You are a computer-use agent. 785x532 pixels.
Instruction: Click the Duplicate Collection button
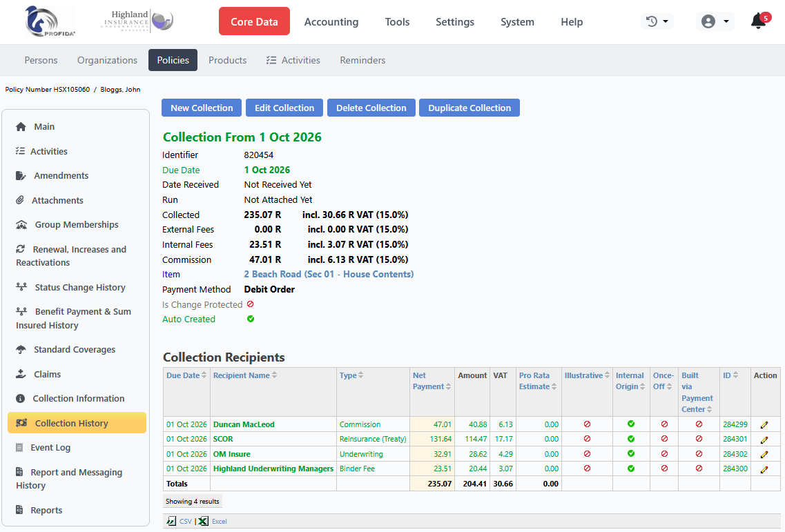pos(469,108)
